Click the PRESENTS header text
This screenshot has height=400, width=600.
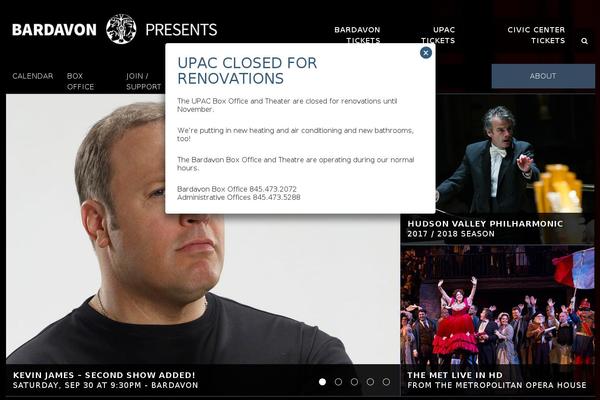[181, 30]
